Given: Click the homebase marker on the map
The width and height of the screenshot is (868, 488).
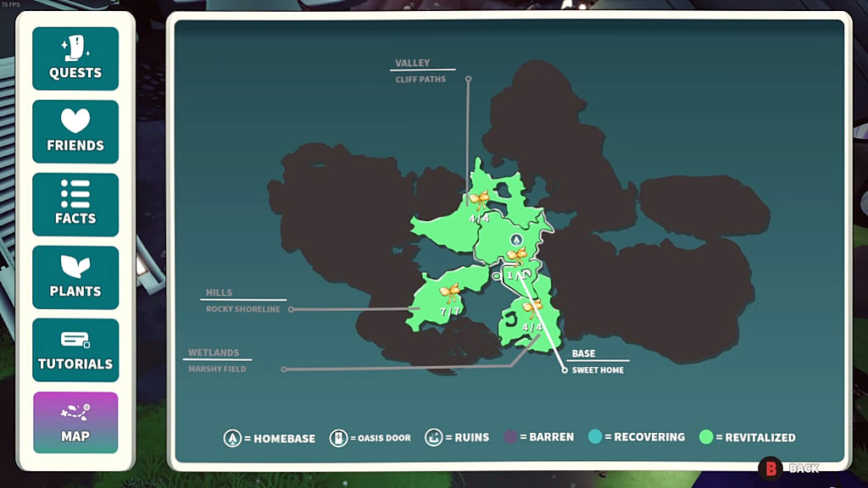Looking at the screenshot, I should 516,240.
